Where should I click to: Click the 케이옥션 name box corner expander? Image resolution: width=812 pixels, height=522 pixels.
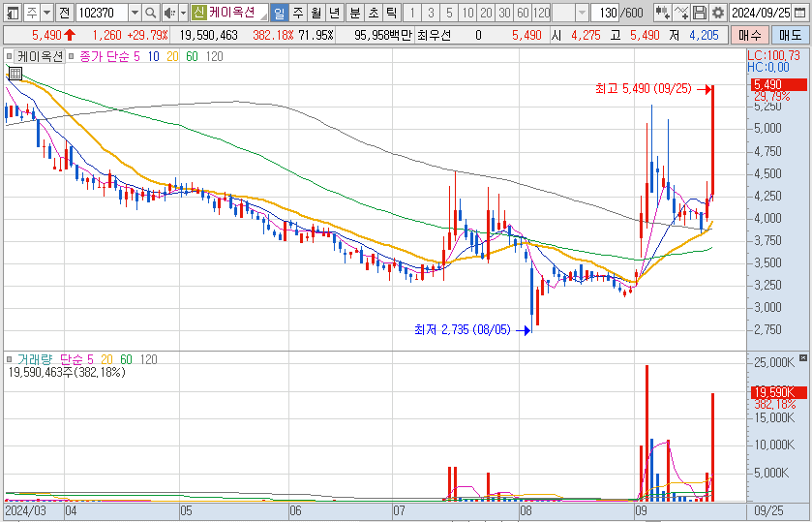[264, 16]
